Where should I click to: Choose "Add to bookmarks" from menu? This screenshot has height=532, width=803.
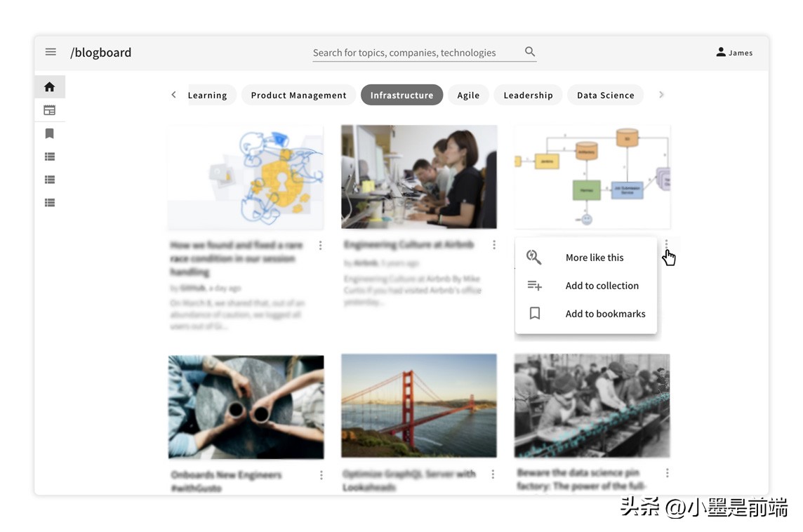click(605, 314)
